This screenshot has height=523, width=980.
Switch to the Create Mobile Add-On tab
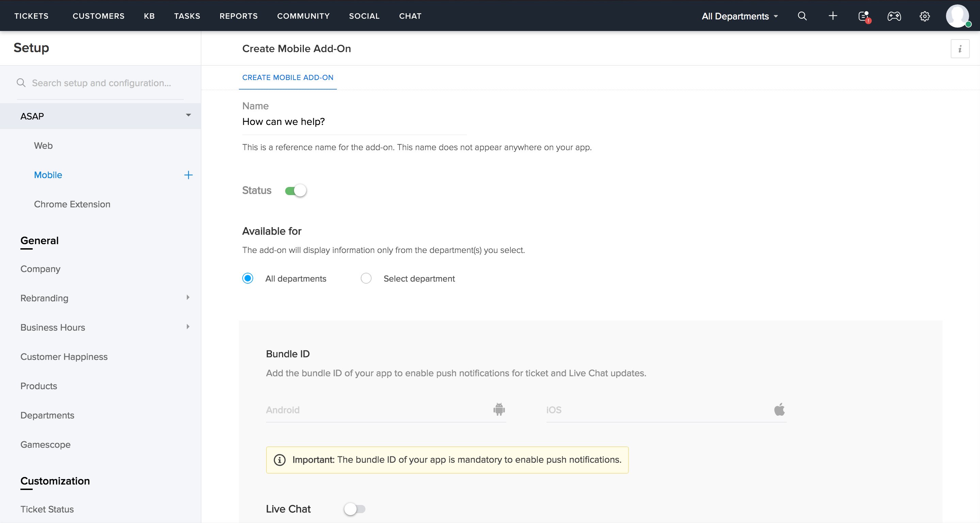point(288,78)
